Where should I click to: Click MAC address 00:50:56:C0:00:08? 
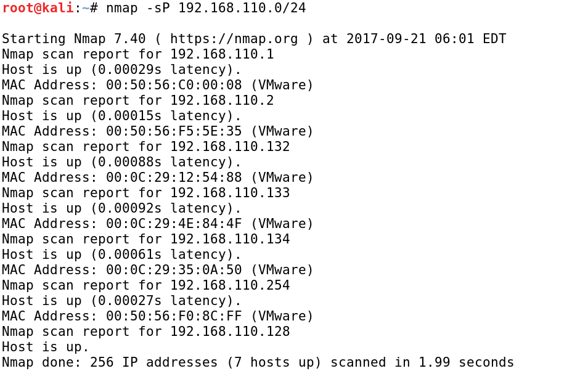174,85
